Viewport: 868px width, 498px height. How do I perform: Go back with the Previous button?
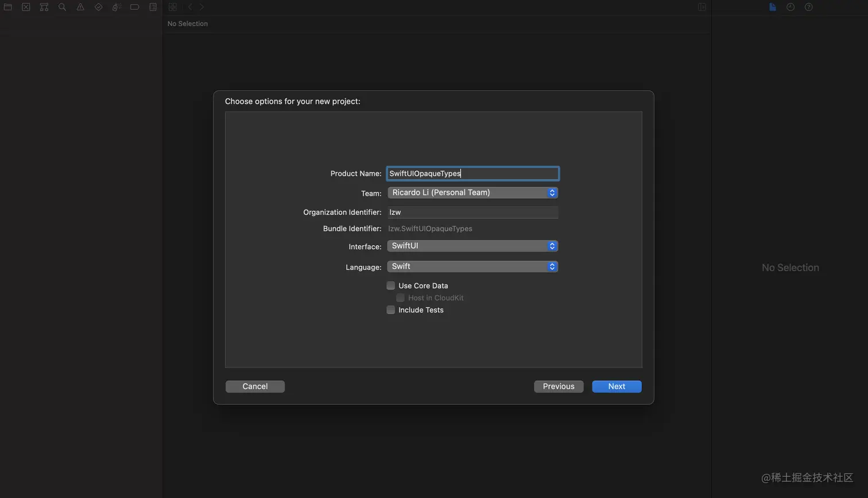coord(559,387)
